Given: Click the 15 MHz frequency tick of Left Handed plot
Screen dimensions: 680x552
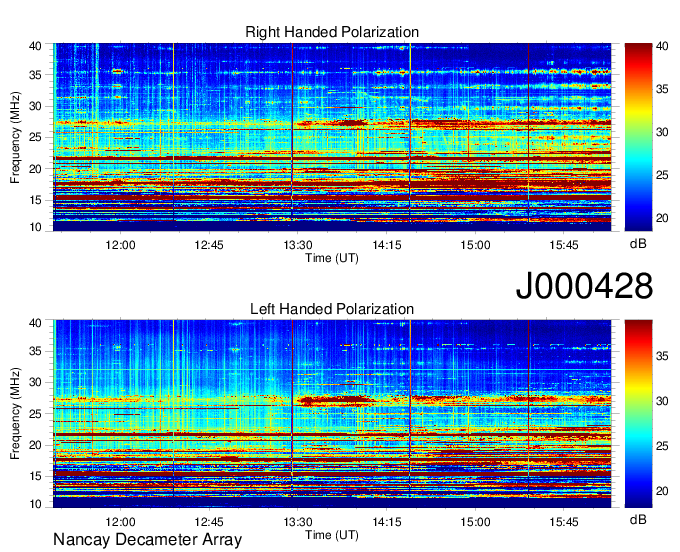Looking at the screenshot, I should (35, 477).
